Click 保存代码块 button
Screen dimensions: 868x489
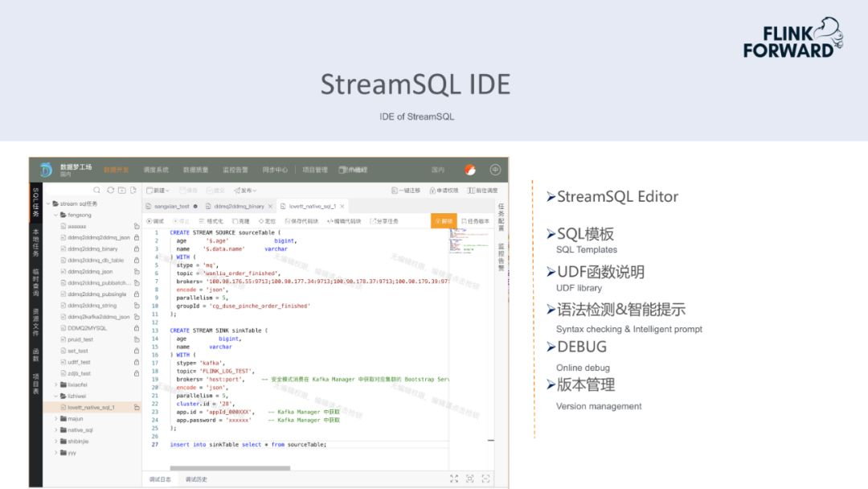pyautogui.click(x=301, y=221)
